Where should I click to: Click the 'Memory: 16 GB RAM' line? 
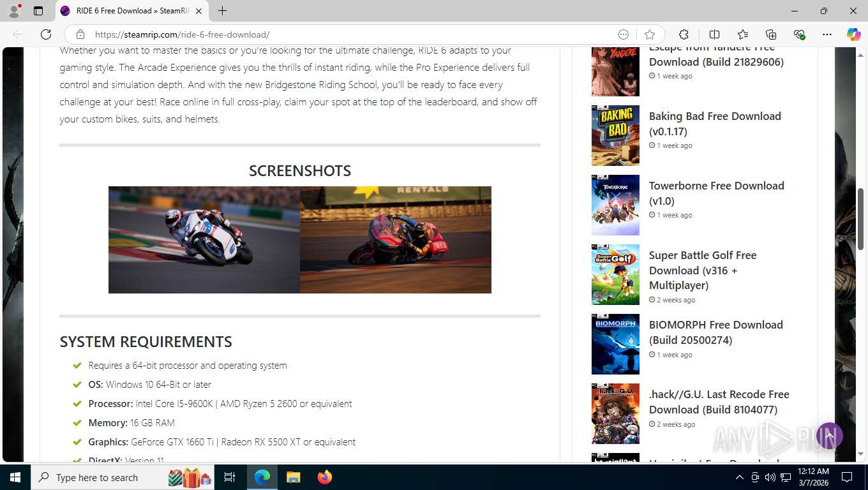131,423
